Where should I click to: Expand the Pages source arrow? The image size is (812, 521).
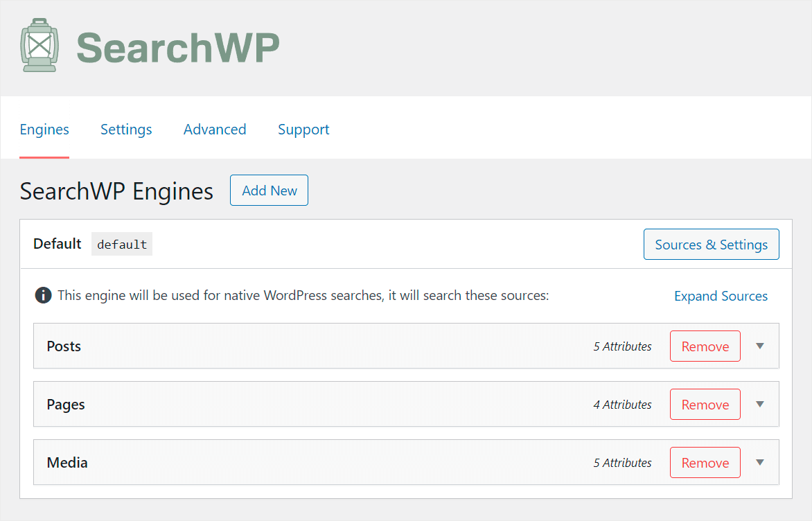point(760,404)
